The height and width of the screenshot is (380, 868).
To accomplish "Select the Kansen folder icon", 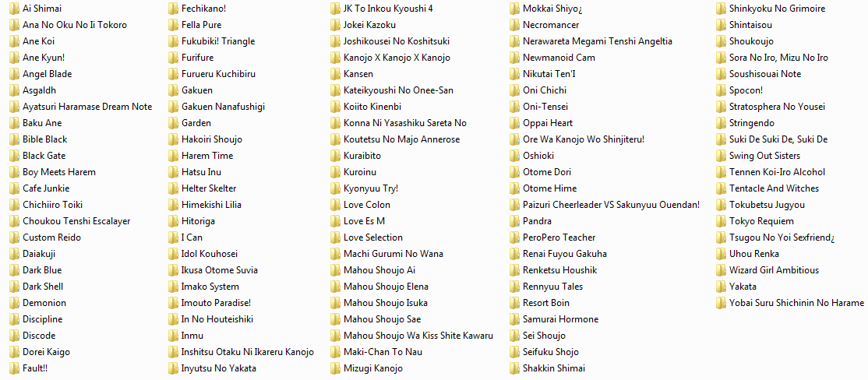I will click(335, 73).
